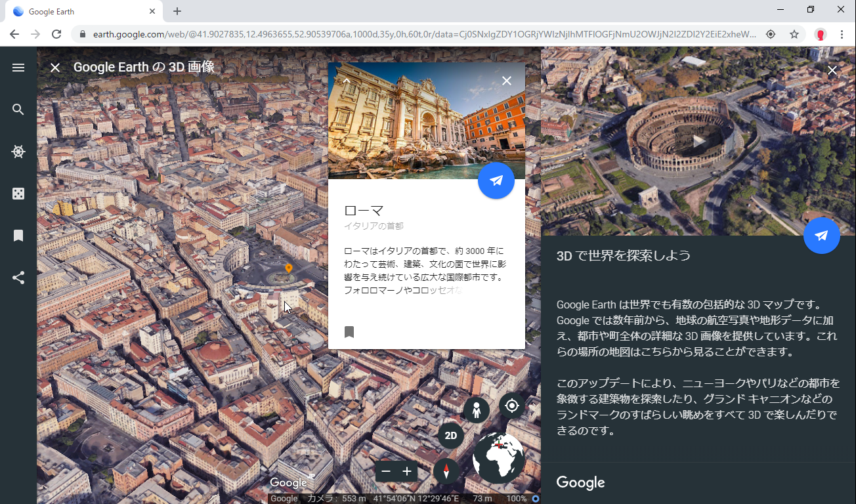Open Chrome's three-dot menu
This screenshot has width=856, height=504.
click(842, 34)
